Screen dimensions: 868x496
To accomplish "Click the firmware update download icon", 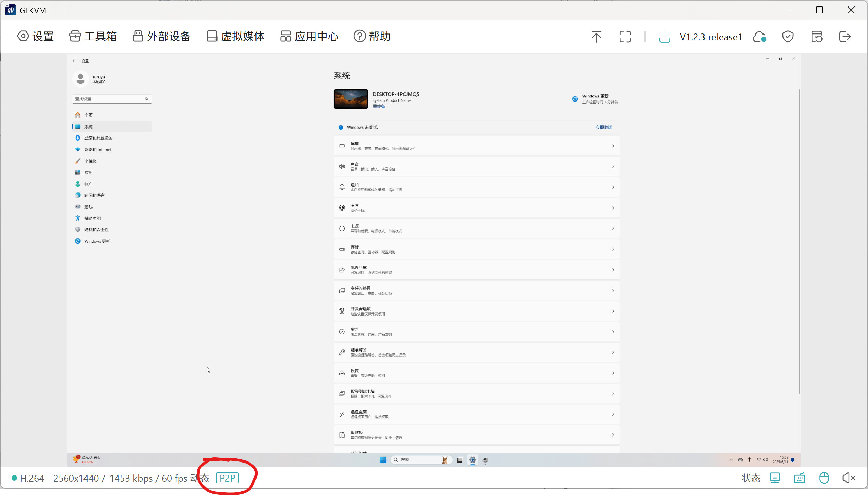I will 664,37.
